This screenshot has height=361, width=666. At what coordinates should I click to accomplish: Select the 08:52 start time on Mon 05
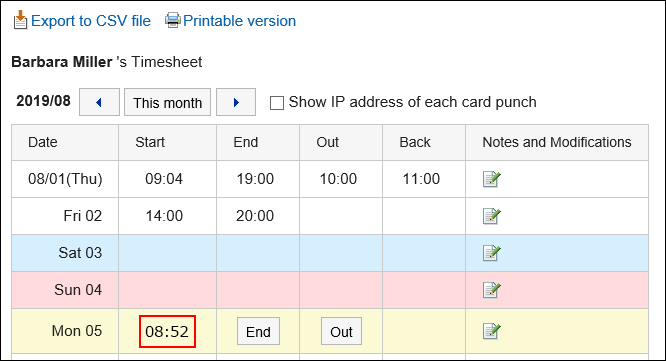pyautogui.click(x=167, y=331)
